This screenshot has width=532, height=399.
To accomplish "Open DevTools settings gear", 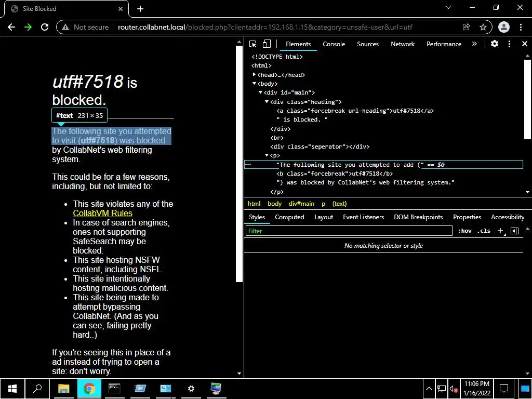I will click(495, 44).
